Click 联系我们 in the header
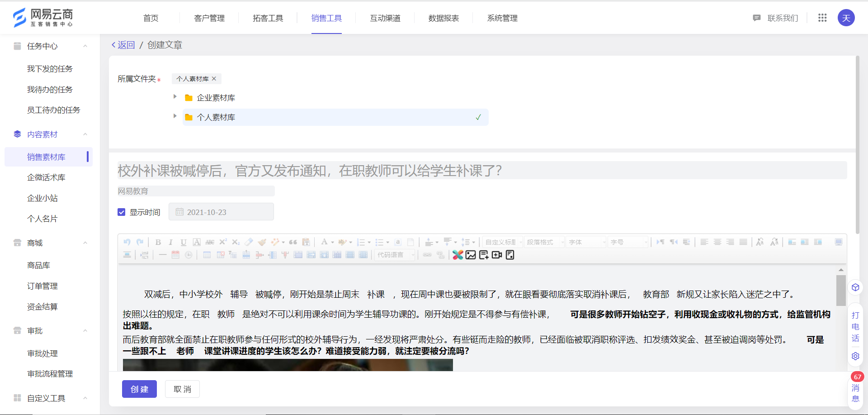The image size is (868, 415). pos(776,18)
